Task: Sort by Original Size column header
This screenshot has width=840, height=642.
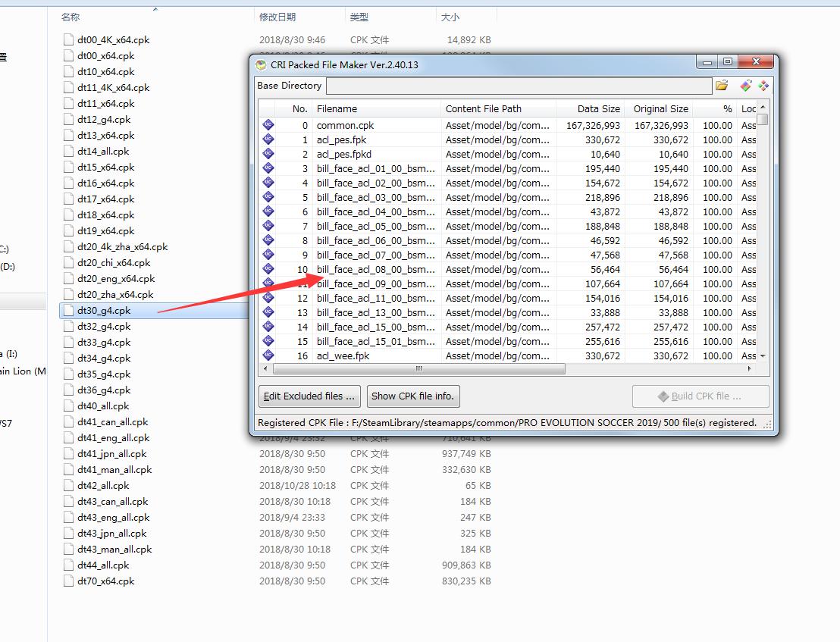Action: tap(658, 108)
